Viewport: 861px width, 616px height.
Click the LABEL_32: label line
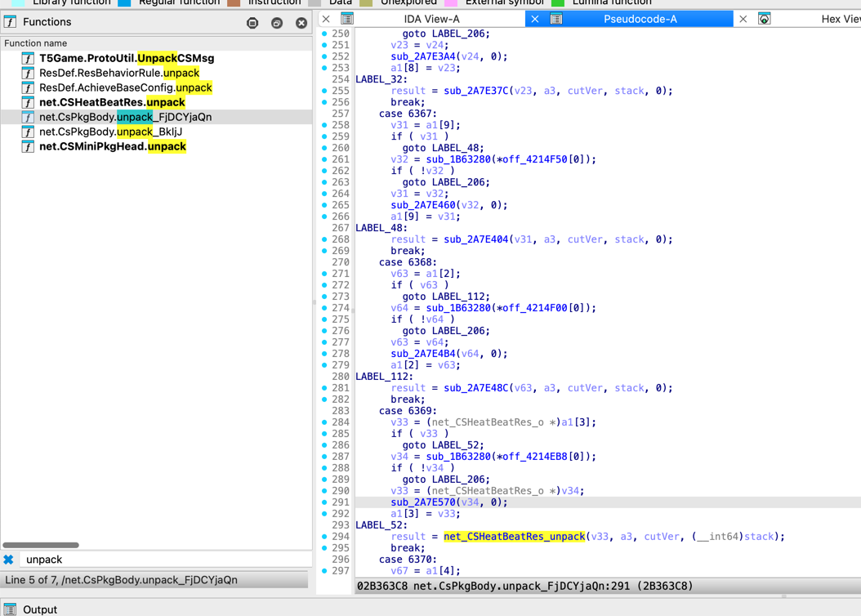(381, 79)
